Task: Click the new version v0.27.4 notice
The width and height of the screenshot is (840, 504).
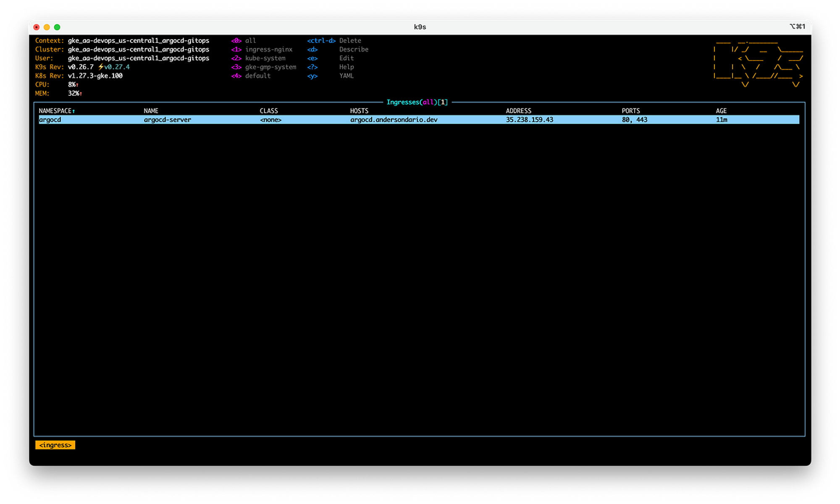Action: point(114,67)
